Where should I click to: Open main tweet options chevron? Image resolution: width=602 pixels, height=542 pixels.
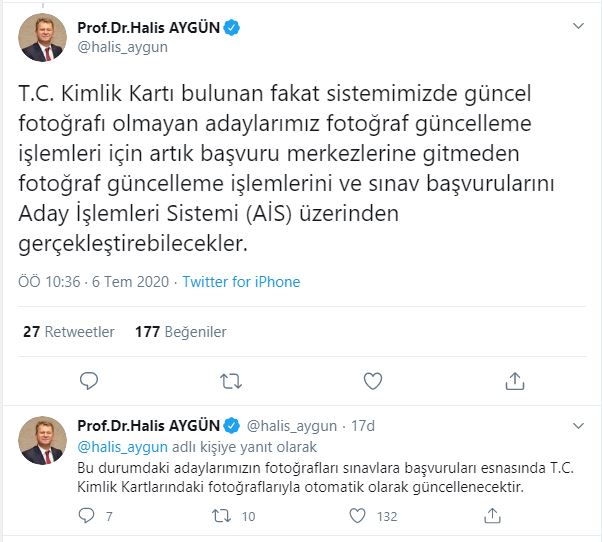577,26
